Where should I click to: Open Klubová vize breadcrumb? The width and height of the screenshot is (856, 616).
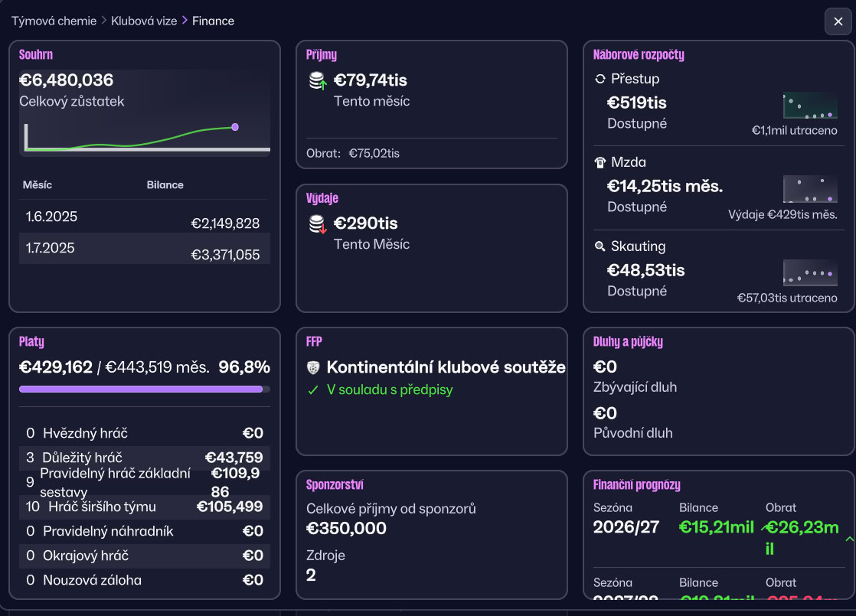(144, 21)
